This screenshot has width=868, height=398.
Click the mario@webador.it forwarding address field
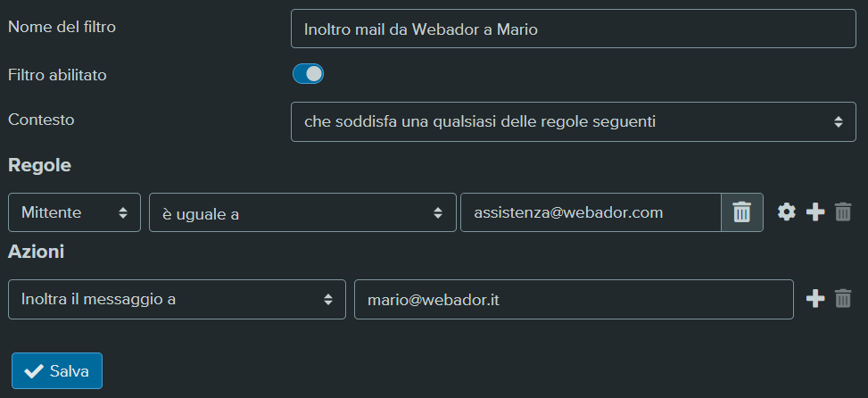pos(574,299)
